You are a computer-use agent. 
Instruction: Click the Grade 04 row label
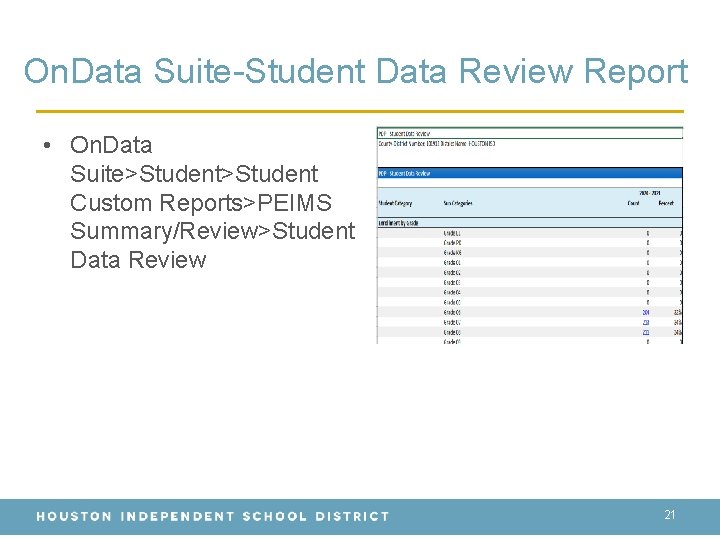tap(452, 292)
